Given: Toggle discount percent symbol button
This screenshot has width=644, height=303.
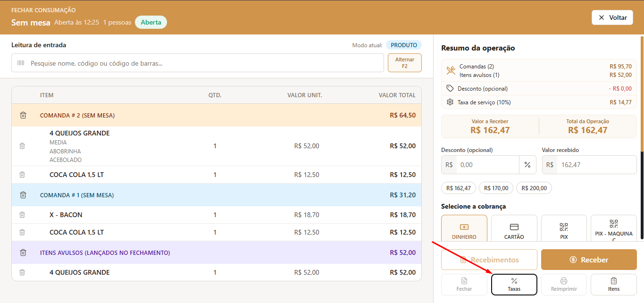Looking at the screenshot, I should point(527,165).
